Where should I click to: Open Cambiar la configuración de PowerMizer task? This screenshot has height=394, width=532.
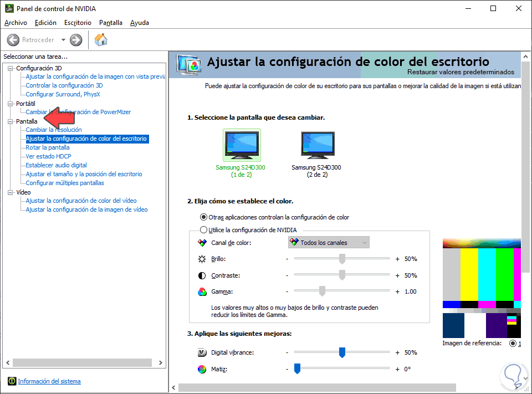click(78, 112)
